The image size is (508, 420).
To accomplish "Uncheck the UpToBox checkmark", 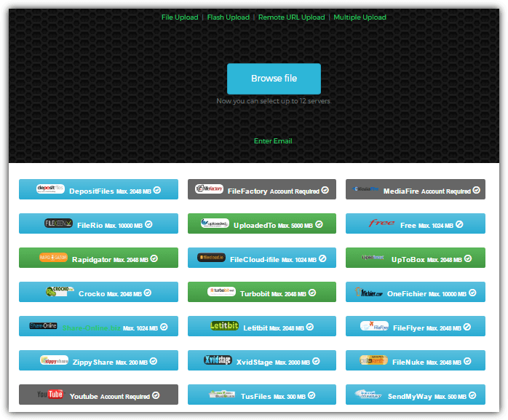I will [x=468, y=258].
